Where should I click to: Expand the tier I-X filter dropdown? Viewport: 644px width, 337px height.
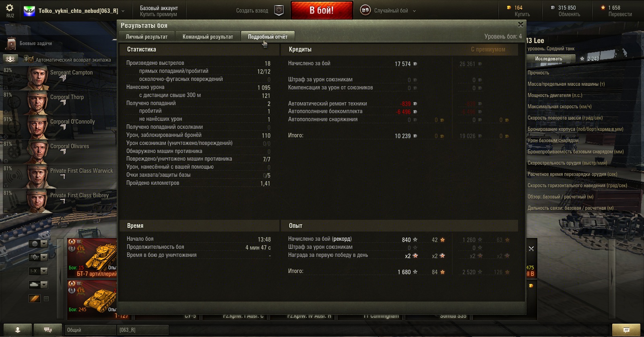tap(39, 271)
